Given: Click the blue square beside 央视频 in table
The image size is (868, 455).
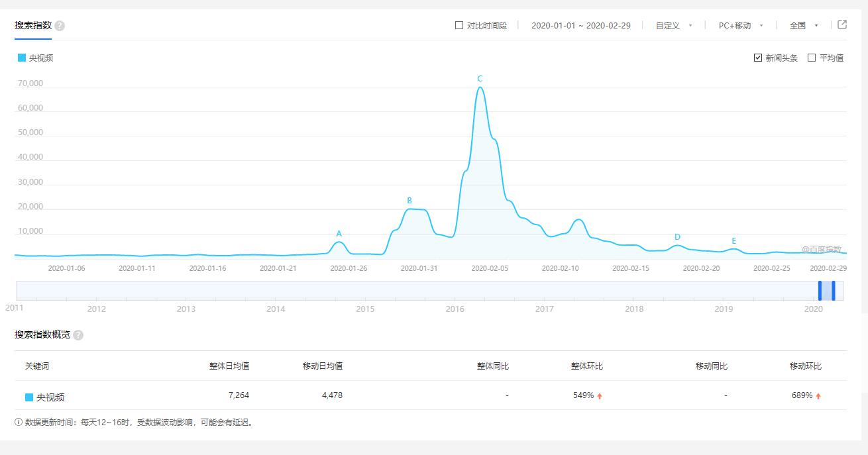Looking at the screenshot, I should (x=29, y=397).
